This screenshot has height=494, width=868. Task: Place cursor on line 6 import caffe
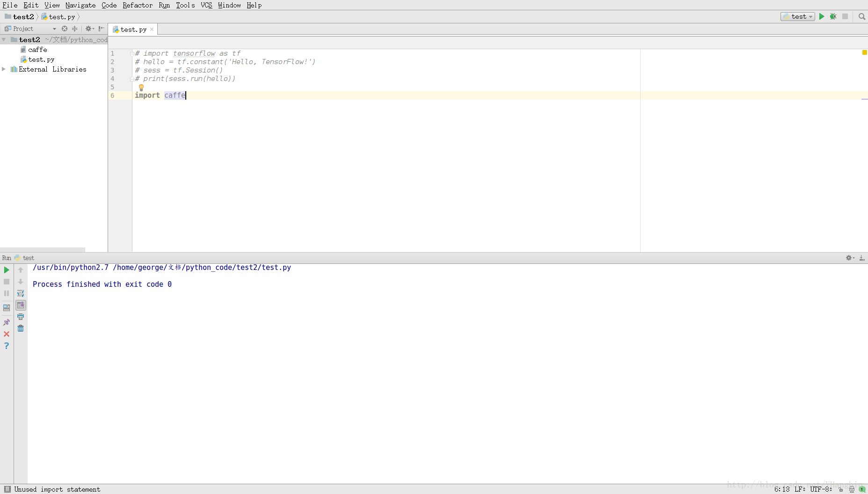pos(160,95)
